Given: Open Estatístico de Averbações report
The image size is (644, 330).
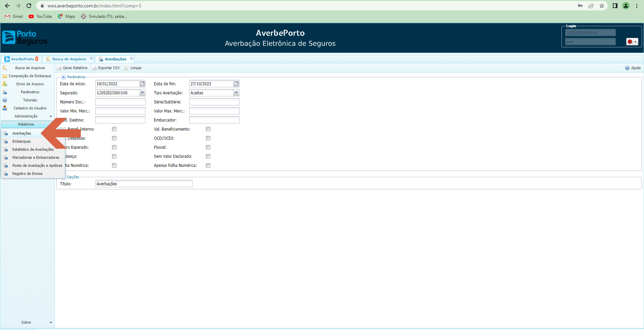Looking at the screenshot, I should coord(33,149).
